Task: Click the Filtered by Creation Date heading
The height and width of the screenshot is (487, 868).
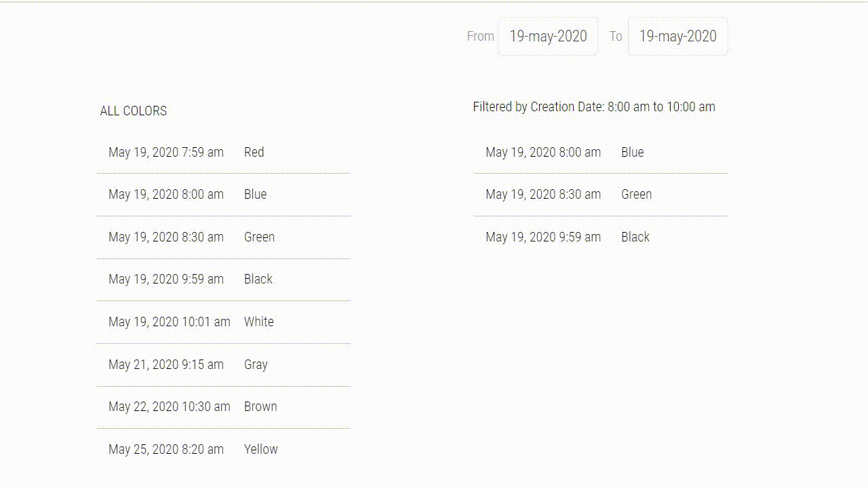Action: (593, 106)
